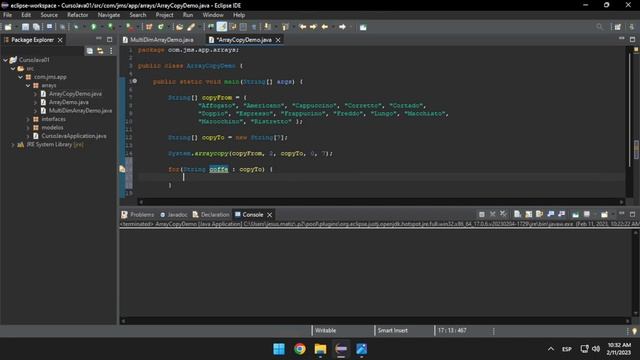Close the Package Explorer view tab
Image resolution: width=640 pixels, height=360 pixels.
[60, 40]
